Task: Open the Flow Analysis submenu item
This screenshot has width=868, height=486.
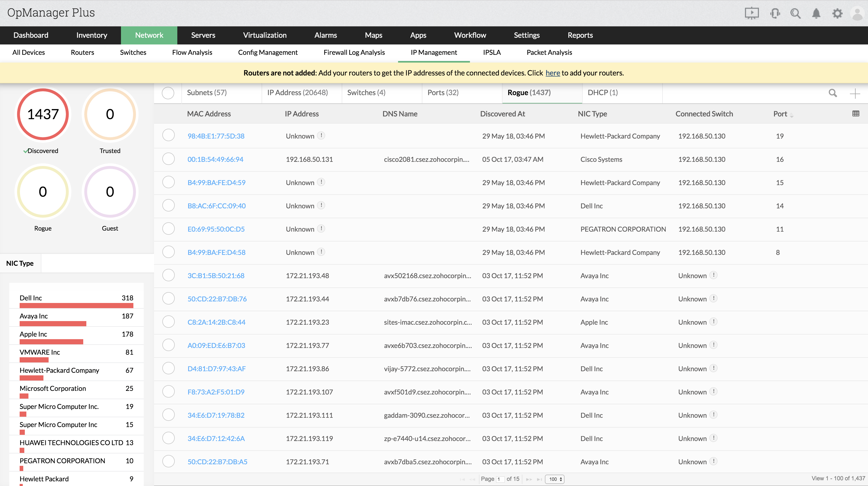Action: (x=192, y=52)
